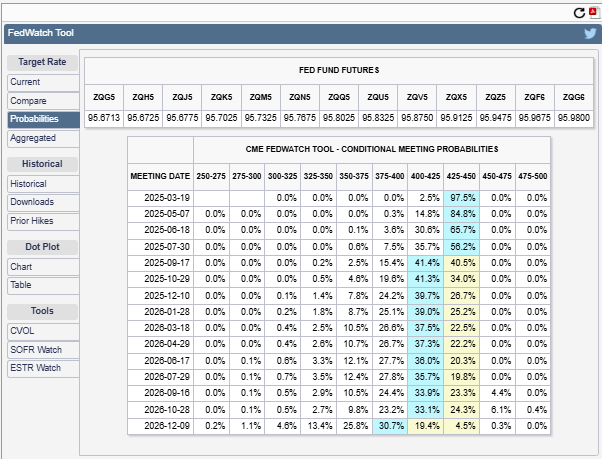Select the Probabilities tab
Screen dimensions: 602x459
[x=43, y=119]
